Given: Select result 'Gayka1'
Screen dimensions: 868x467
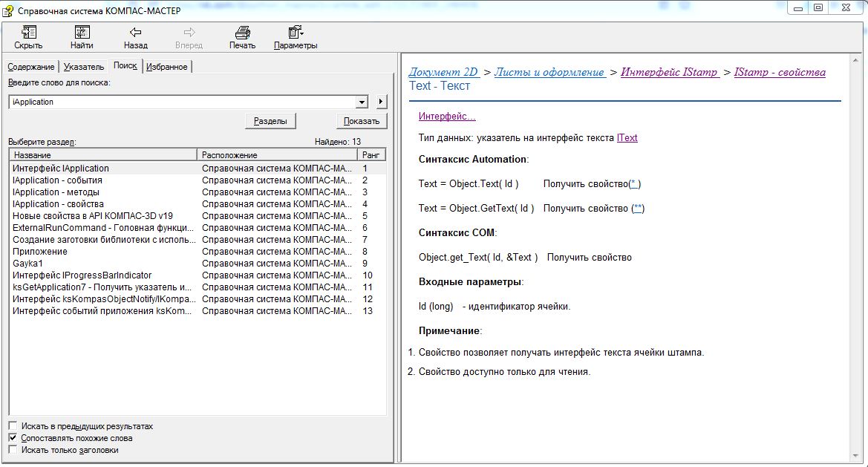Looking at the screenshot, I should (x=198, y=264).
